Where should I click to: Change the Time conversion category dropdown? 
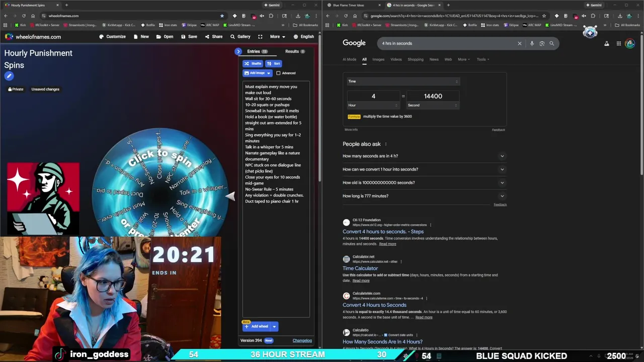[x=403, y=81]
